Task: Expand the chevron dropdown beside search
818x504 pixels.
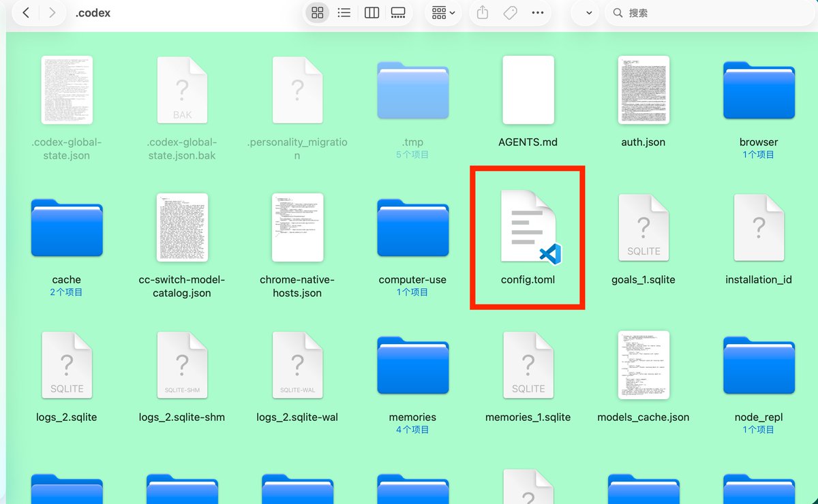Action: coord(589,12)
